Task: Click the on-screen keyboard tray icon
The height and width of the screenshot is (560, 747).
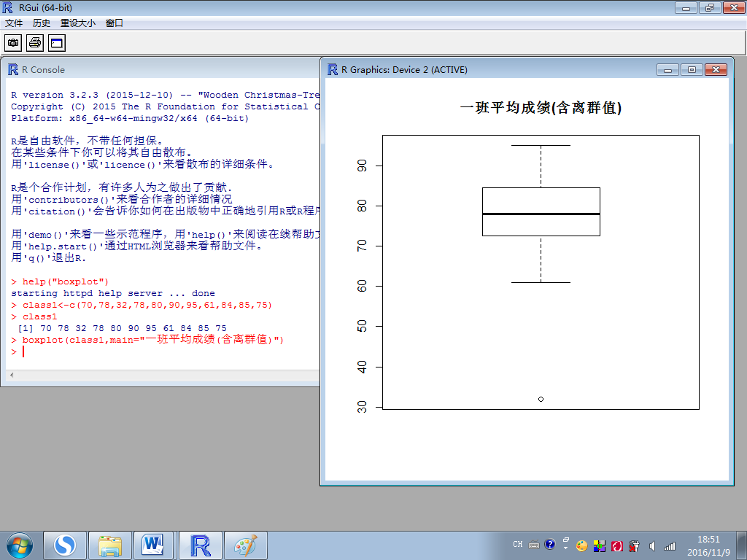Action: (533, 544)
